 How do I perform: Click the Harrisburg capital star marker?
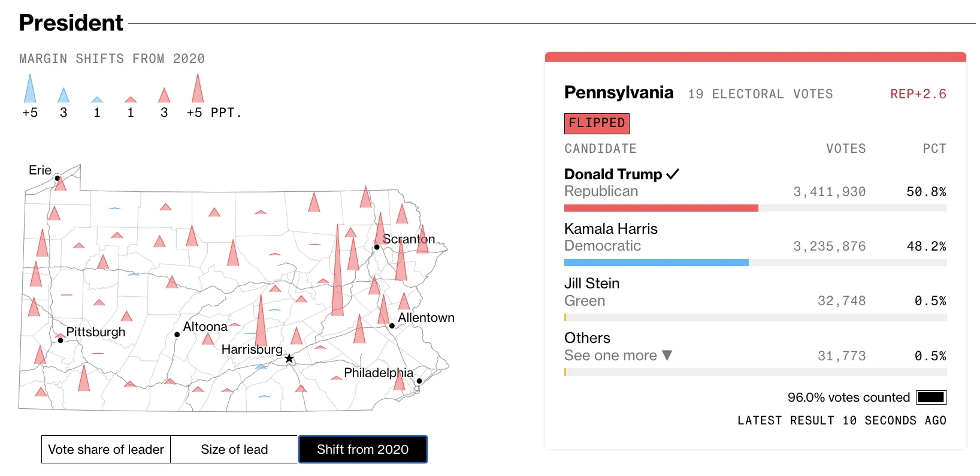pos(289,358)
